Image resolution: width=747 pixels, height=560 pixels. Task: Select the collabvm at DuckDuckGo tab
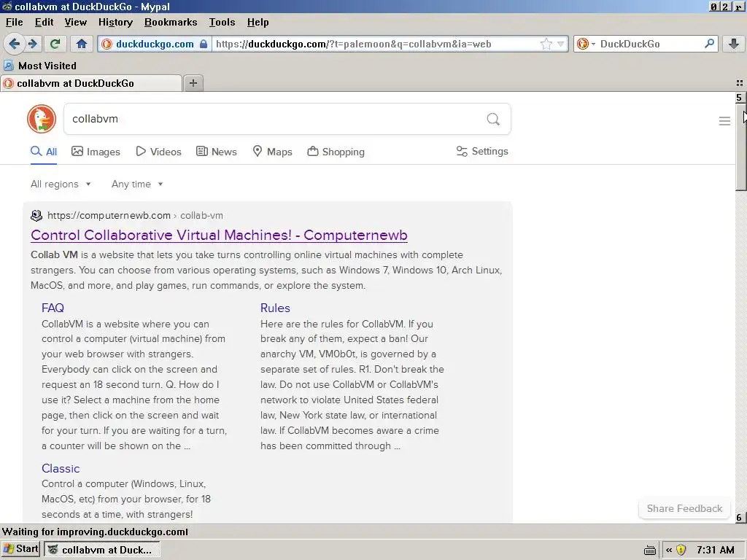(x=91, y=83)
